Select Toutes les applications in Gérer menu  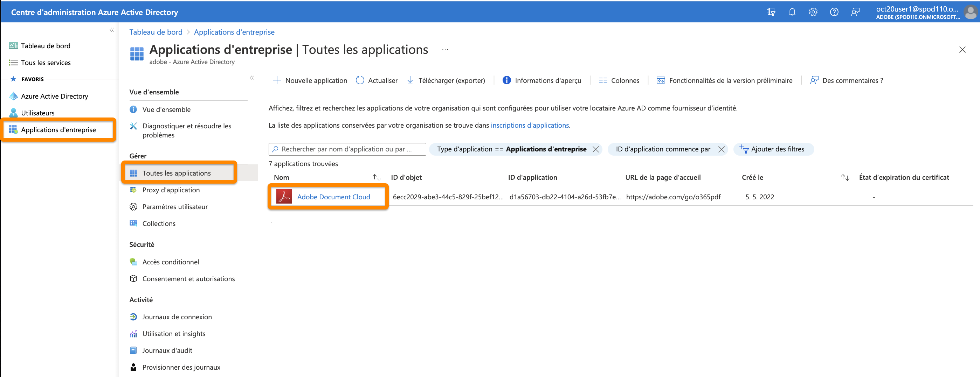point(177,173)
